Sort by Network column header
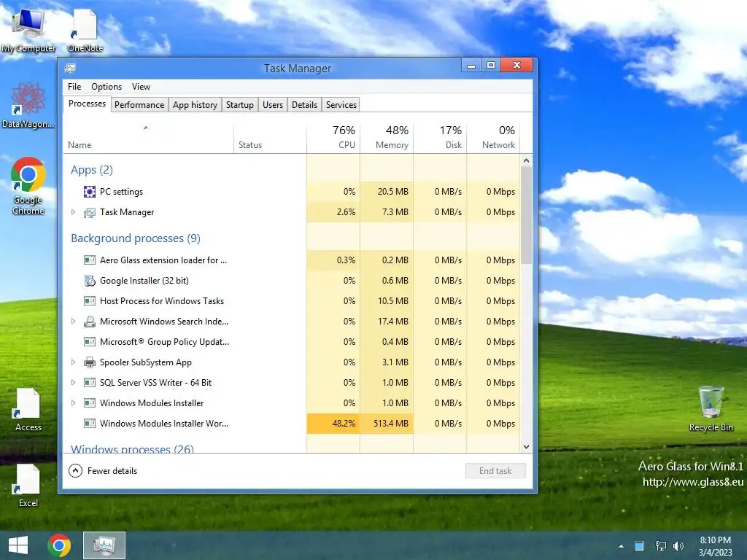This screenshot has width=747, height=560. coord(493,138)
